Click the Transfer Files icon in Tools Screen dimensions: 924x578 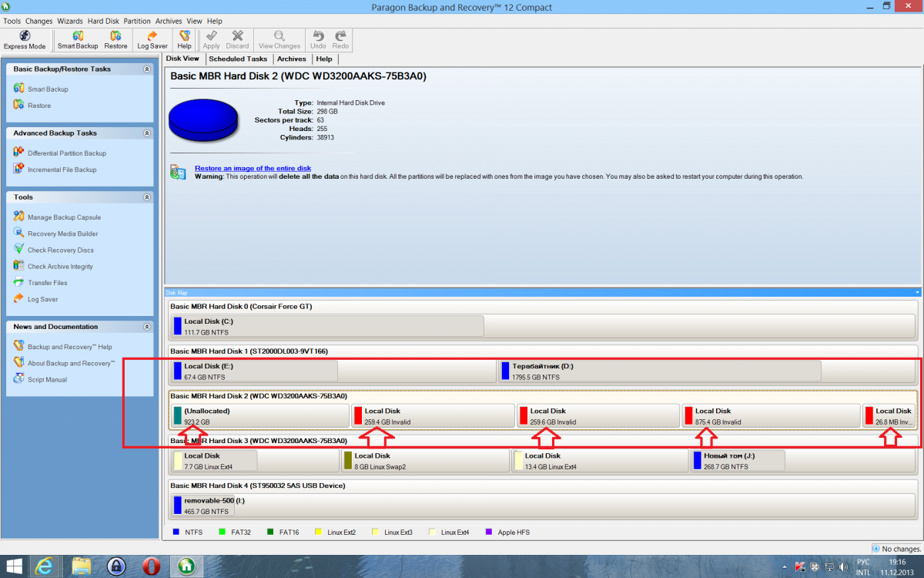click(x=19, y=282)
